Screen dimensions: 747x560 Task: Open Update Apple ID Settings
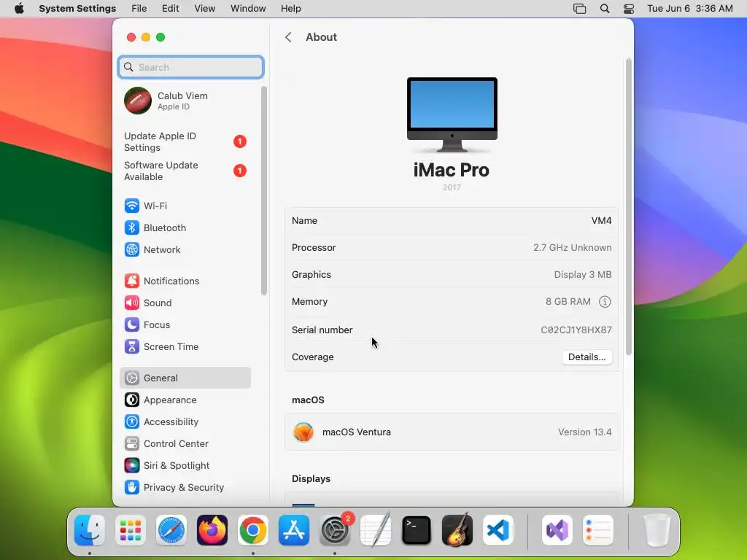[185, 142]
